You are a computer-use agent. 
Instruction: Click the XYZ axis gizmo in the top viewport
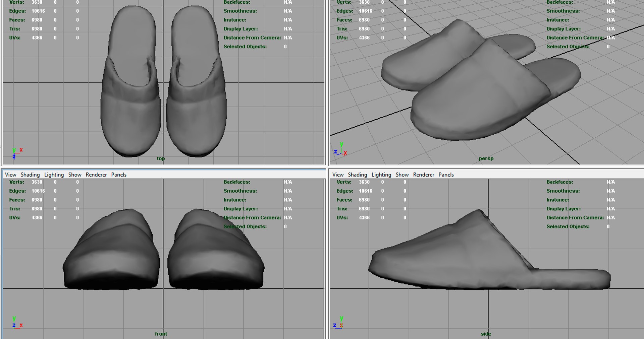17,153
